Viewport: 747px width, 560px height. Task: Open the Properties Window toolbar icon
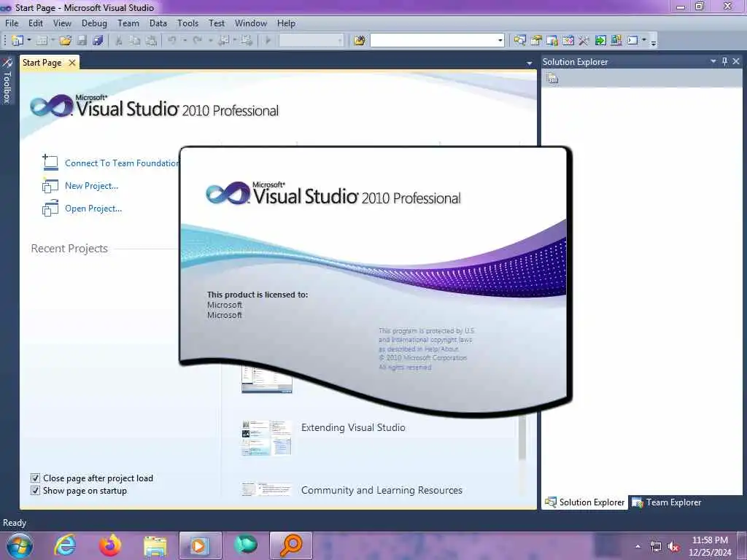(536, 41)
